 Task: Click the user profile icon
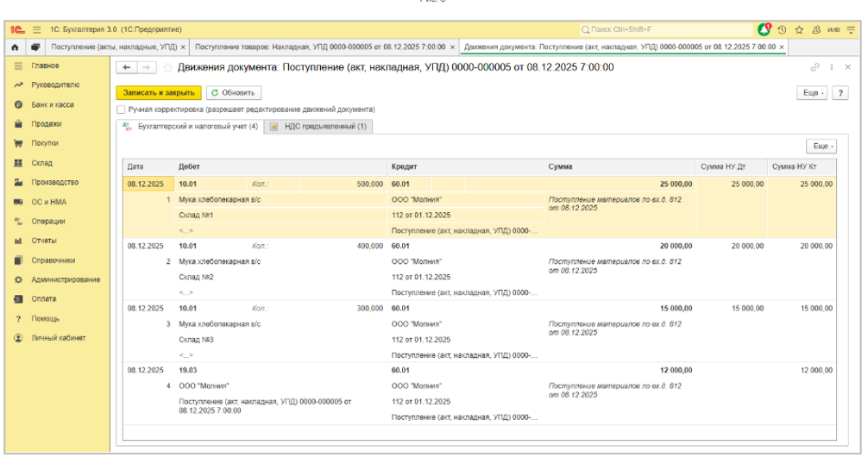[x=816, y=30]
